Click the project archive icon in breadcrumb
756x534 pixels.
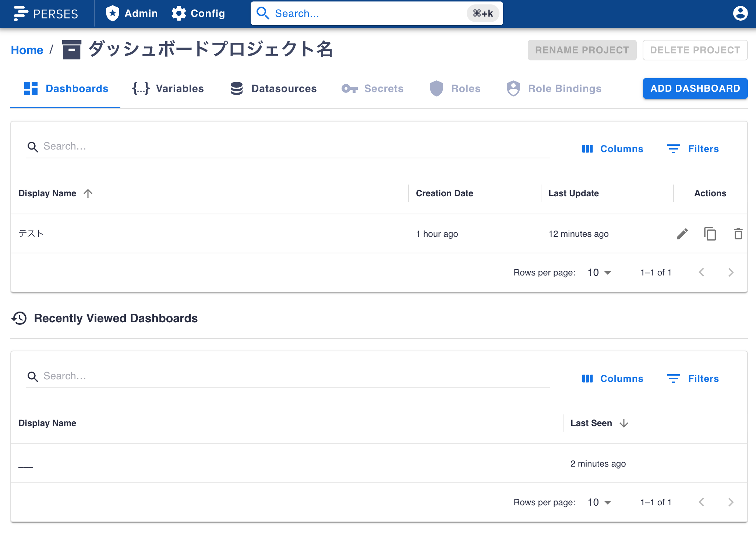click(x=71, y=50)
